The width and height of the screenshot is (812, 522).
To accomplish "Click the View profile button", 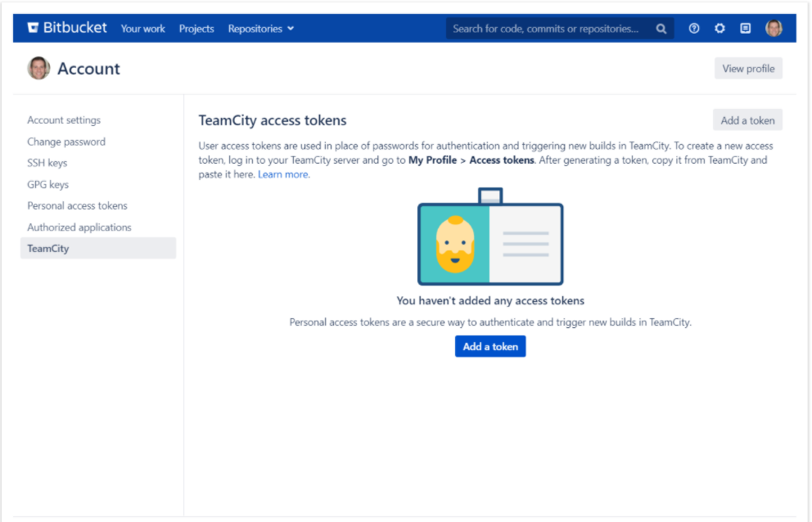I will (748, 69).
